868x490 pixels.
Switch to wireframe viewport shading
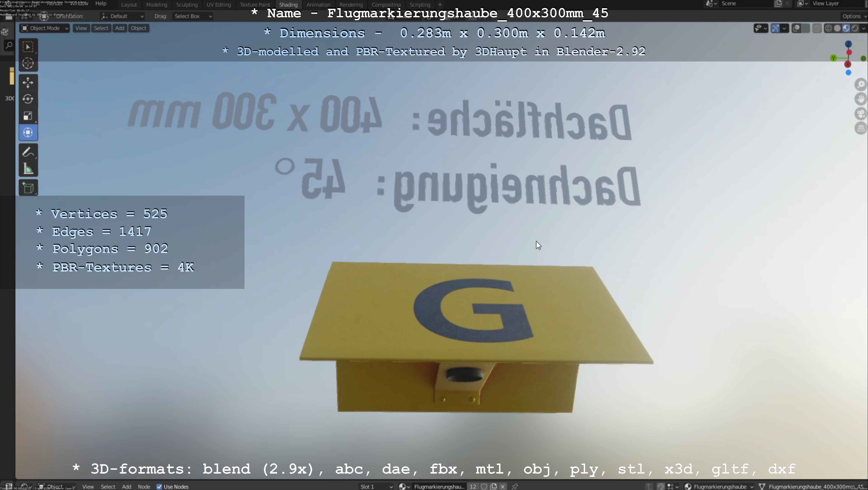(x=828, y=28)
